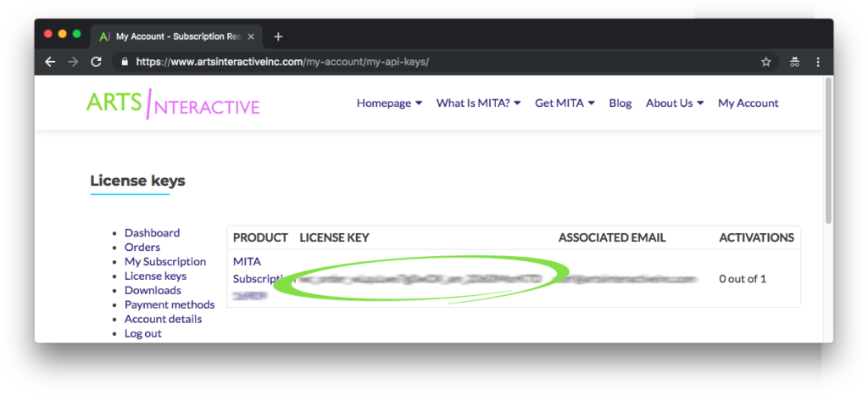This screenshot has width=868, height=396.
Task: Expand the What Is MITA? dropdown
Action: click(x=478, y=103)
